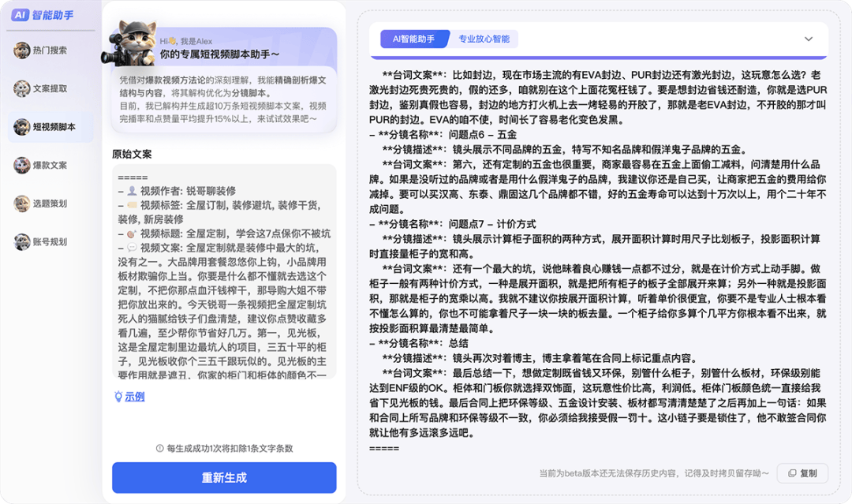Switch to the 专业放心智能 tab
The width and height of the screenshot is (852, 504).
click(484, 39)
